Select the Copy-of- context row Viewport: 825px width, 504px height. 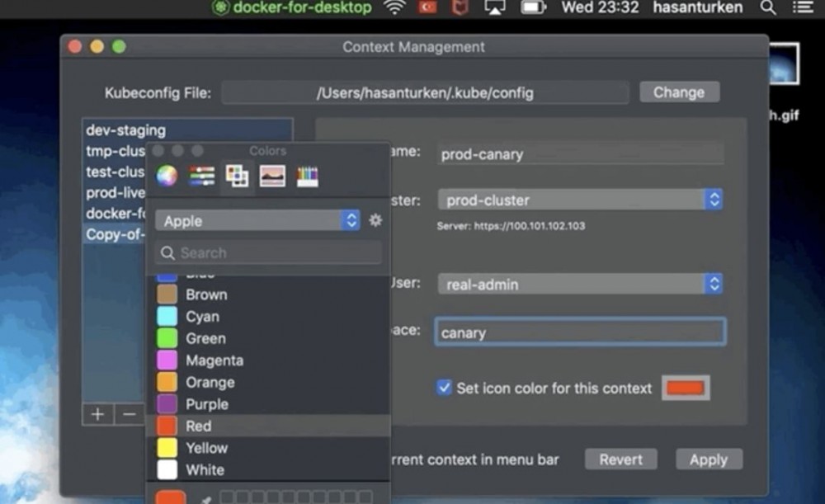115,234
